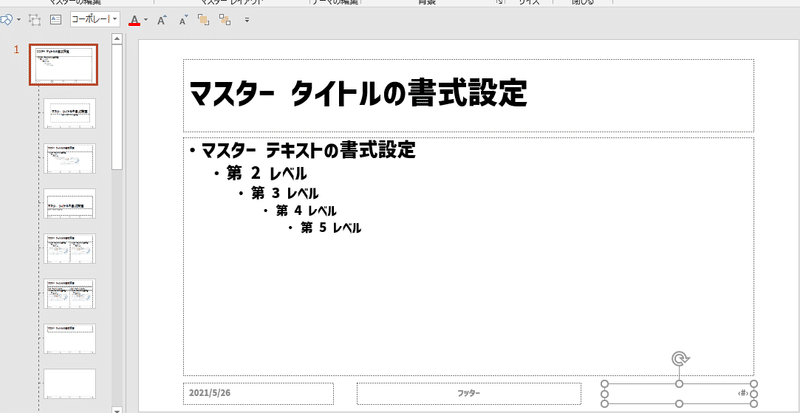Click bottom-middle resize handle of slide number box
The width and height of the screenshot is (800, 413).
pos(679,404)
